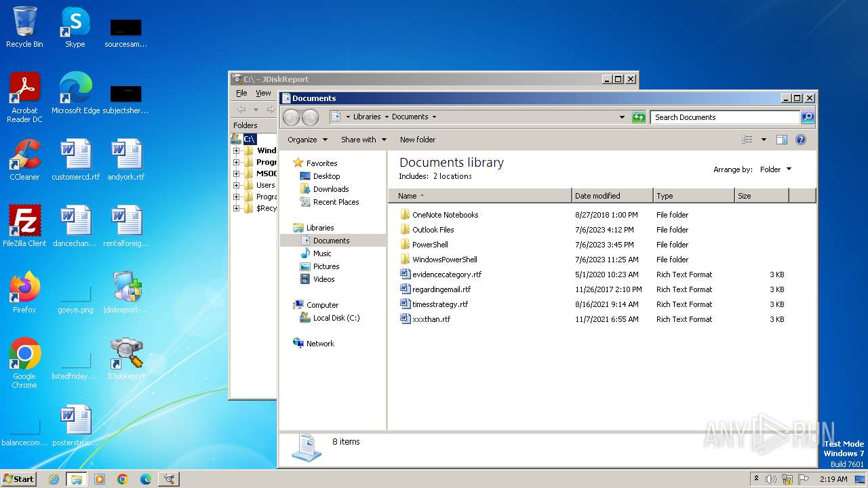Launch JDiskReport desktop shortcut

pyautogui.click(x=126, y=359)
